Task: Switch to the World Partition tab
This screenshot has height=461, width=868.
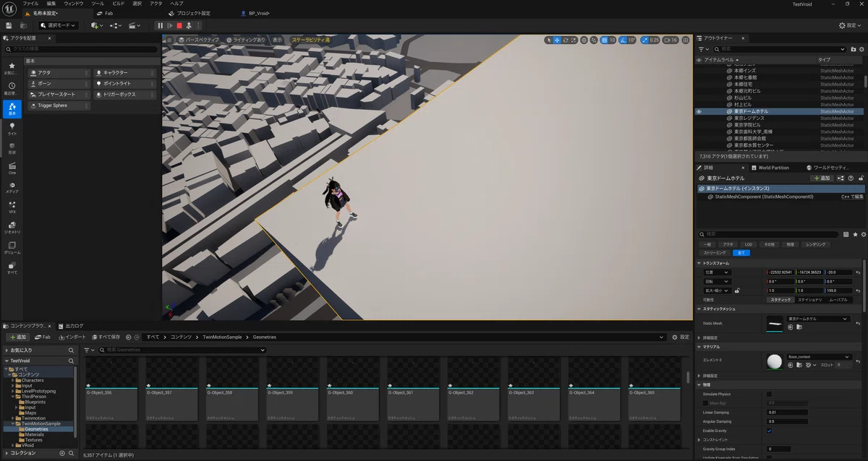Action: tap(773, 168)
